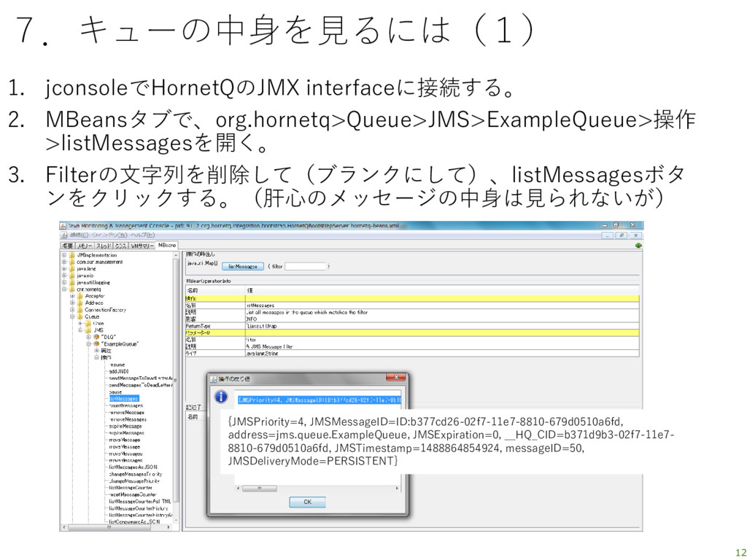Click the dialog's horizontal scrollbar thumb

point(259,488)
